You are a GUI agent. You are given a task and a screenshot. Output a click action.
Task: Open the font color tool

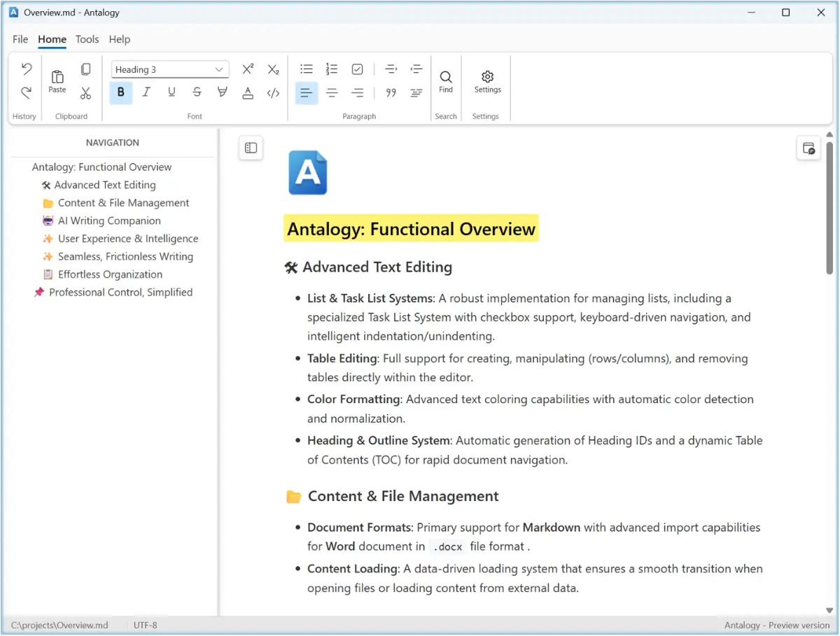(x=248, y=92)
